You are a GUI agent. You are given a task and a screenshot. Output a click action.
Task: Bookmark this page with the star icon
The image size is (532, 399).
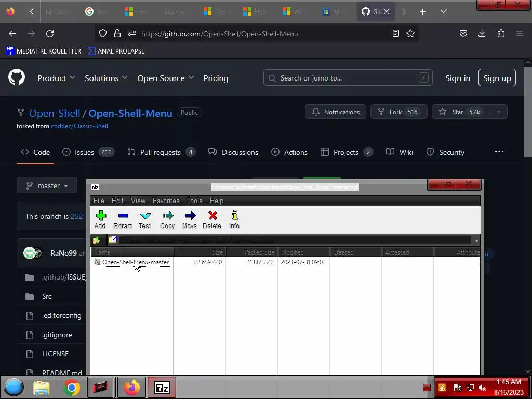410,33
